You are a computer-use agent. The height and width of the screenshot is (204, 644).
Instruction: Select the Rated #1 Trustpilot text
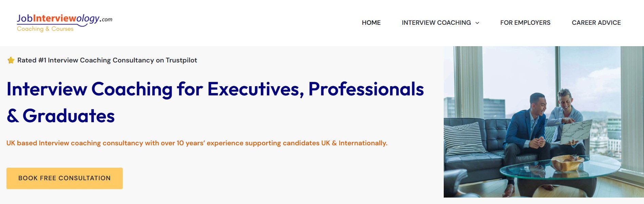[107, 60]
